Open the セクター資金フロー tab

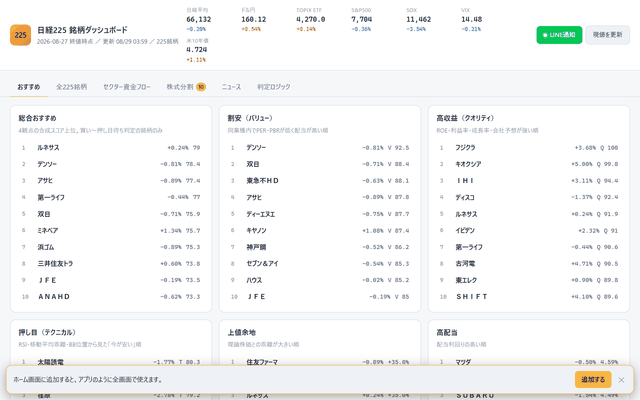tap(127, 87)
